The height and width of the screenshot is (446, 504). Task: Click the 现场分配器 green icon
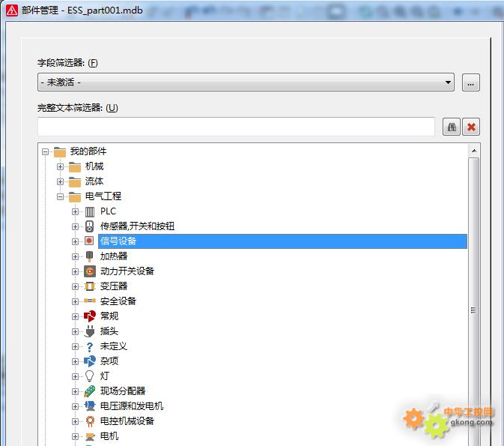pos(90,391)
